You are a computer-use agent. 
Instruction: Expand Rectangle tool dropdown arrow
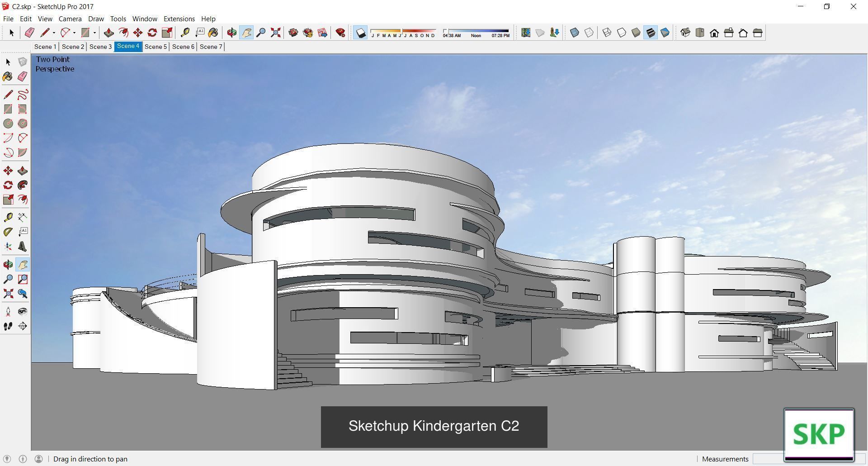(94, 33)
